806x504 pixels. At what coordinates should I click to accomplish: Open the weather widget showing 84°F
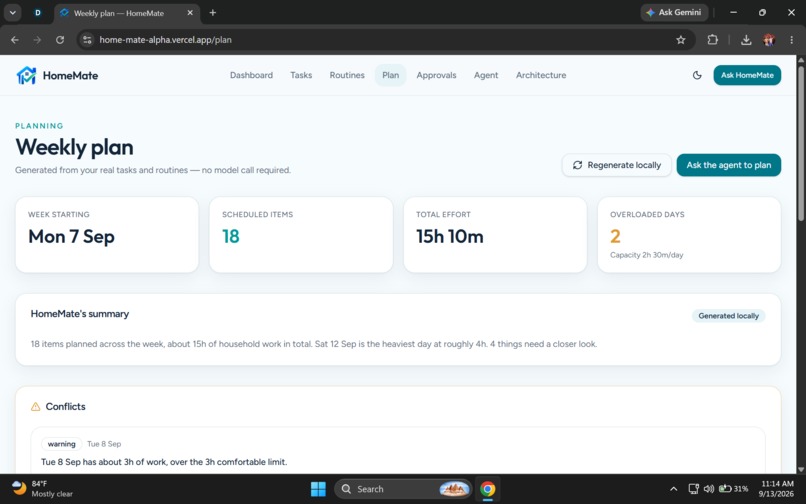[42, 489]
